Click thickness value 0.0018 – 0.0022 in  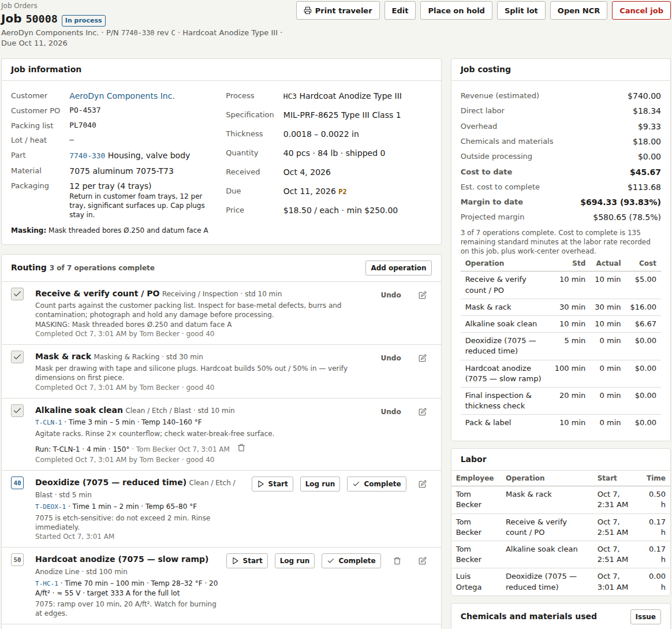point(320,134)
